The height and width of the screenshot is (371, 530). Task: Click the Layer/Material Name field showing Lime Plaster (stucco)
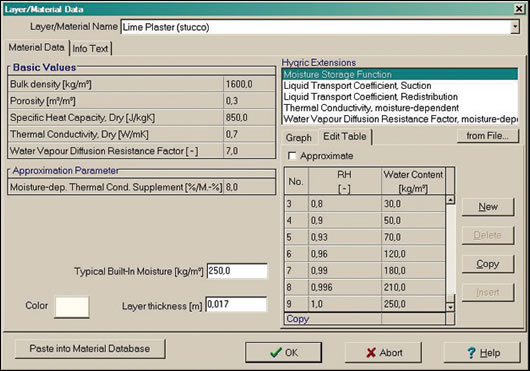(316, 27)
